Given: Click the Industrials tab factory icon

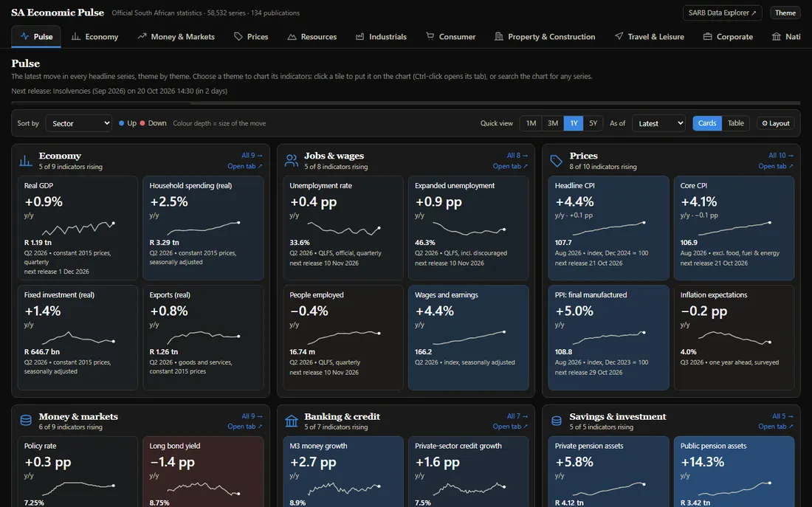Looking at the screenshot, I should pyautogui.click(x=360, y=36).
